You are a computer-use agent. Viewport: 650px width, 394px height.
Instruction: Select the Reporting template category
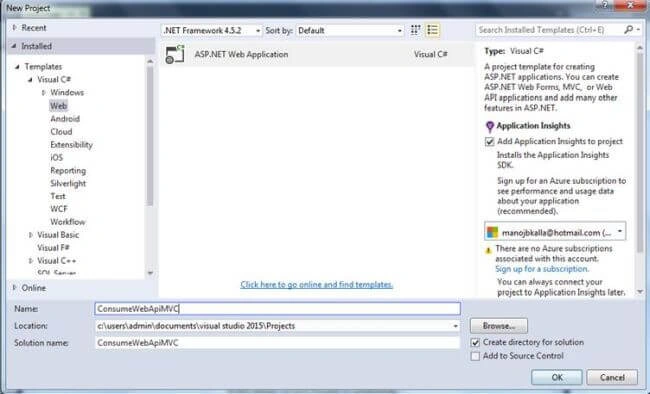[x=68, y=170]
